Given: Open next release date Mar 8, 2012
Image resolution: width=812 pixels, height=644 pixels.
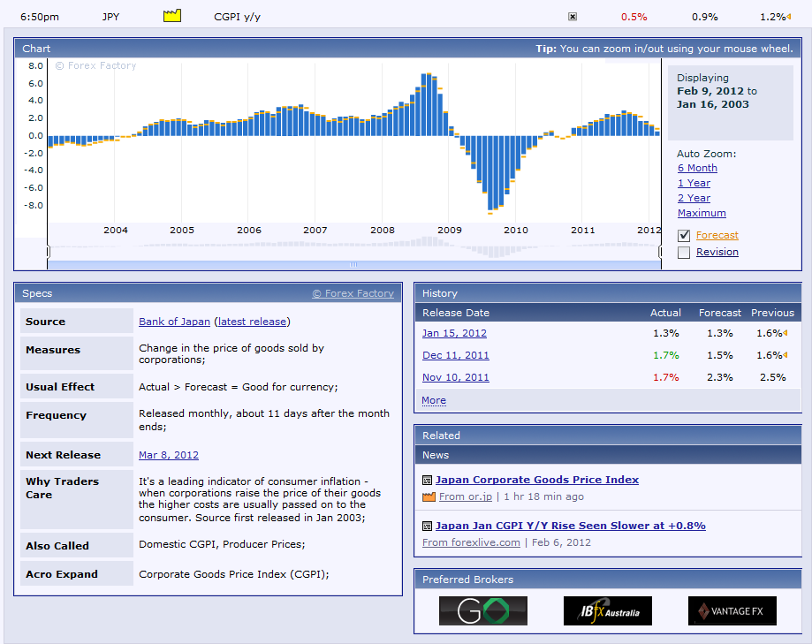Looking at the screenshot, I should click(x=169, y=455).
